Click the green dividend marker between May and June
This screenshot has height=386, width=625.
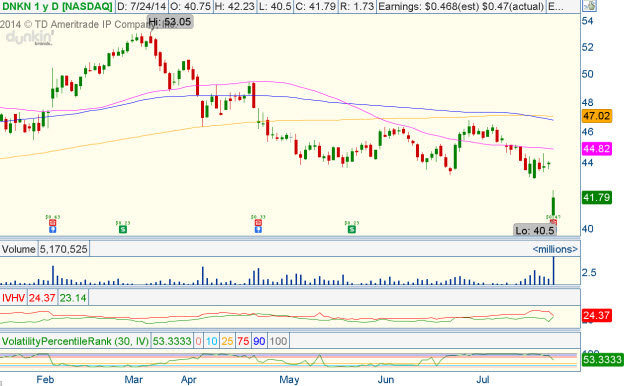pyautogui.click(x=352, y=229)
